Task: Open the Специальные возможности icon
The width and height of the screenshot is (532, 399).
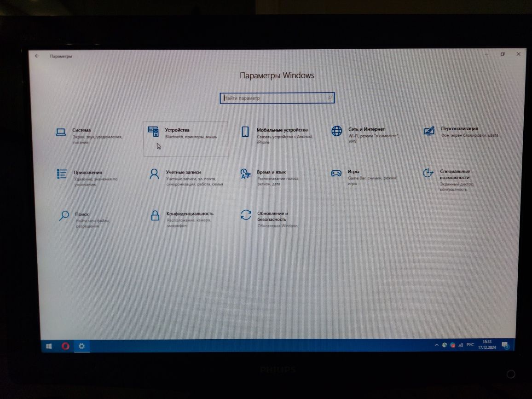Action: coord(428,173)
